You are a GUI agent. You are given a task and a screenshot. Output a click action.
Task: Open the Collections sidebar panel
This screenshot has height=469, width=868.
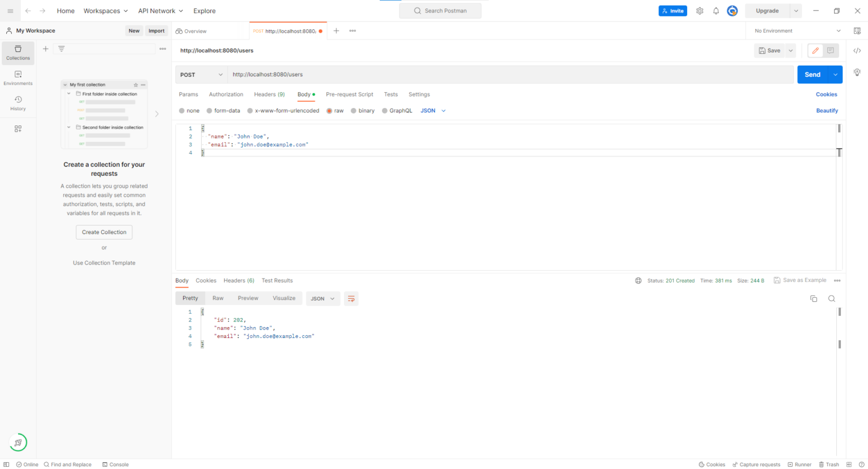[x=18, y=53]
